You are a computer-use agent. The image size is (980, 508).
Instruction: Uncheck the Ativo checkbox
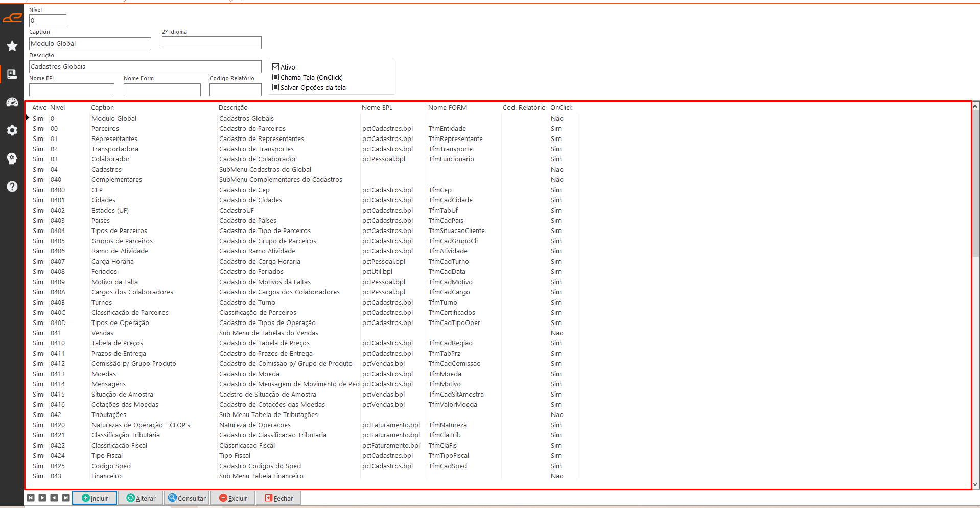276,67
